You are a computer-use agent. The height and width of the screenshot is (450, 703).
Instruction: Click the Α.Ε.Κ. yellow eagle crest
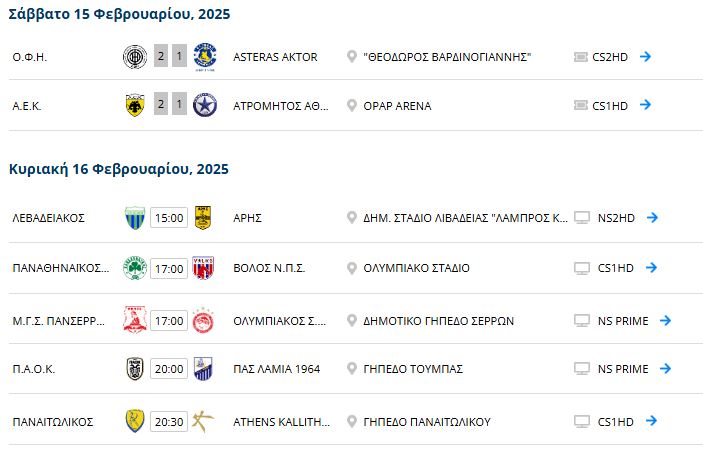pos(135,105)
